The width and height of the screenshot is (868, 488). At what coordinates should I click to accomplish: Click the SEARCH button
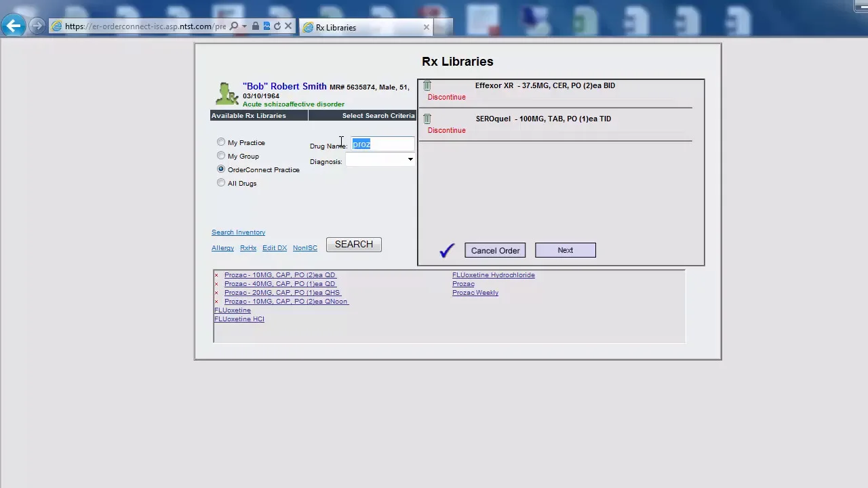tap(354, 245)
